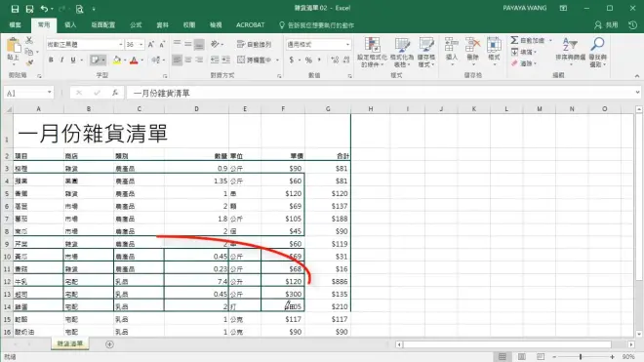This screenshot has height=362, width=644.
Task: Expand font color dropdown arrow
Action: tap(141, 60)
